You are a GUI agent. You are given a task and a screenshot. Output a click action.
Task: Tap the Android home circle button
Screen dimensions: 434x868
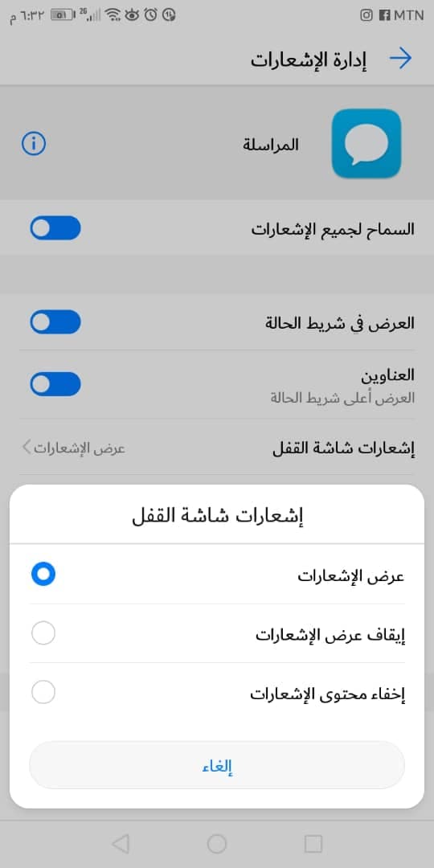click(217, 844)
